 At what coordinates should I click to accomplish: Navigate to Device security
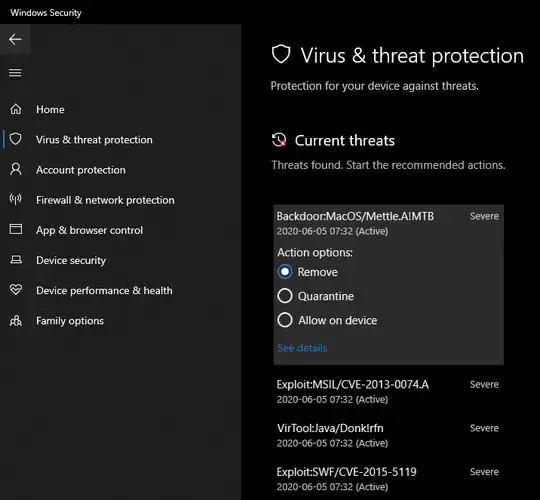click(x=71, y=260)
